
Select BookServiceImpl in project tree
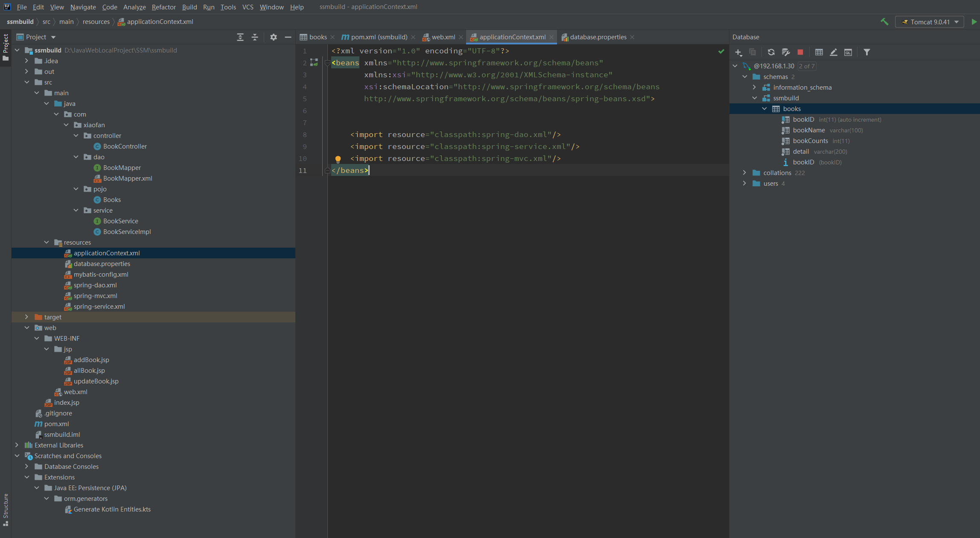127,231
